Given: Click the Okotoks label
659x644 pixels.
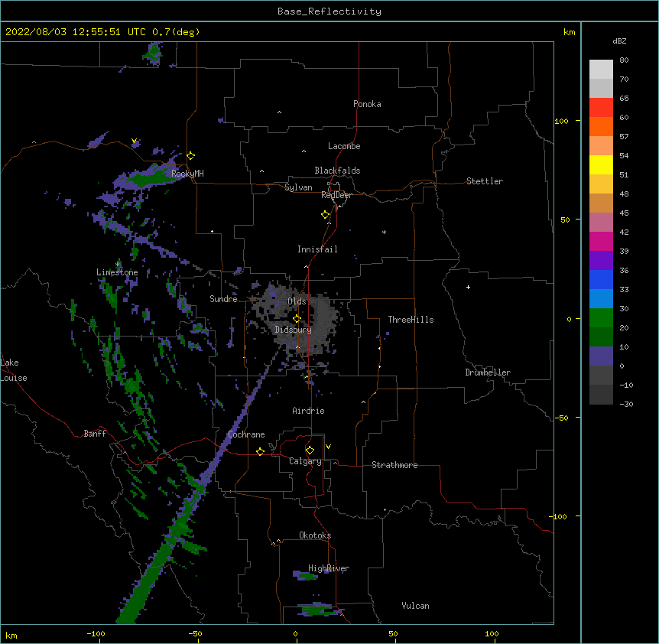Looking at the screenshot, I should [x=315, y=535].
